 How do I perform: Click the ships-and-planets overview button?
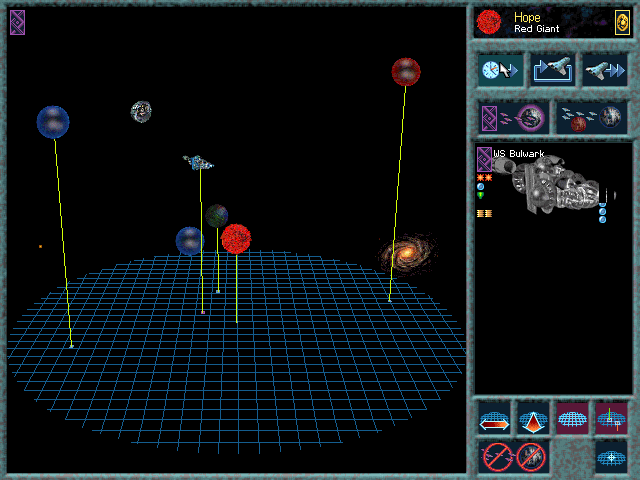(x=591, y=118)
